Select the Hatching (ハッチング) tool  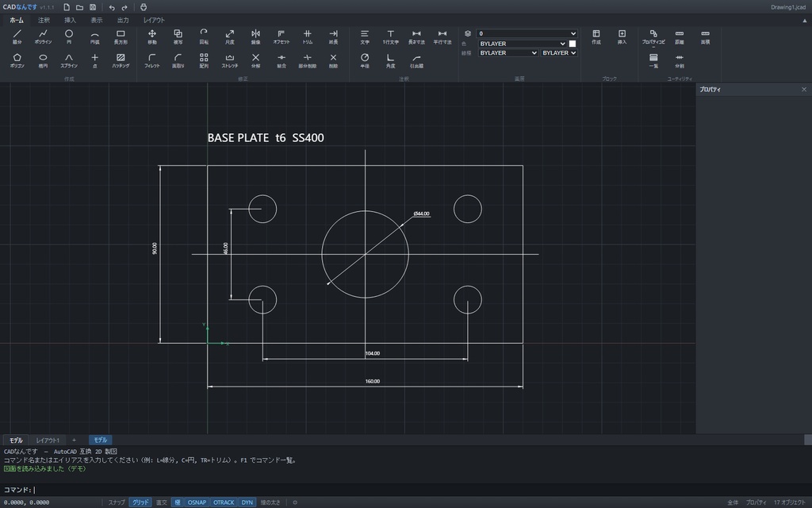point(121,60)
